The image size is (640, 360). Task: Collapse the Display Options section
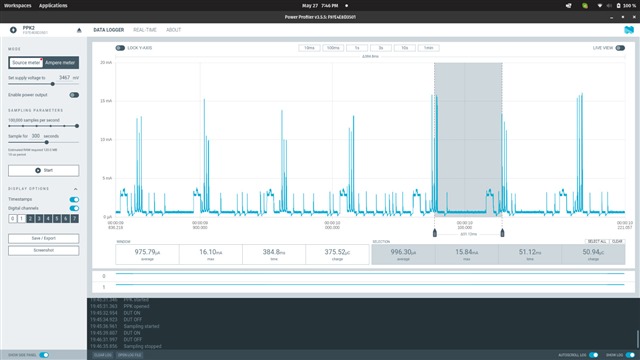76,189
